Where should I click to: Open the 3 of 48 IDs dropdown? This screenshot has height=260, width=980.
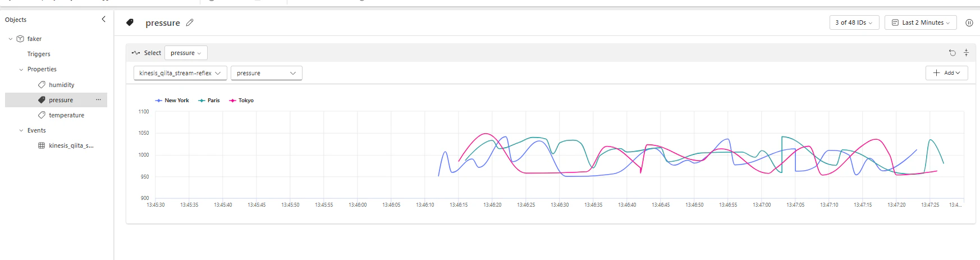click(x=854, y=22)
